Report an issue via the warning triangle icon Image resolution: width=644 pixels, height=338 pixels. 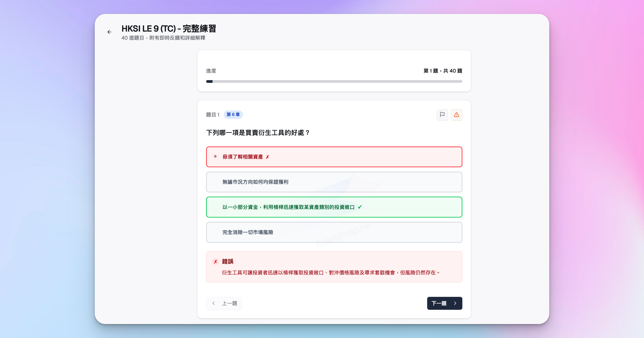[x=456, y=115]
